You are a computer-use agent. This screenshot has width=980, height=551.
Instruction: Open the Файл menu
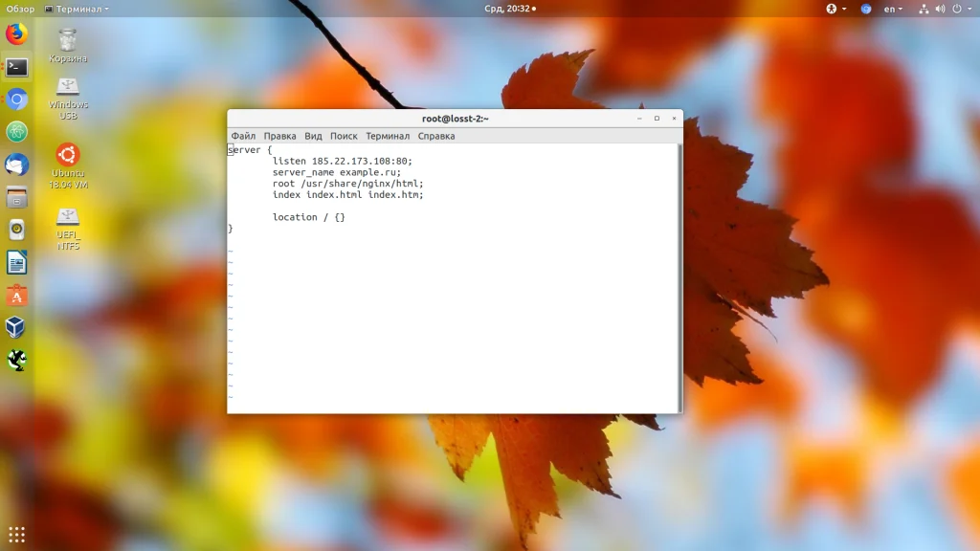pos(243,136)
